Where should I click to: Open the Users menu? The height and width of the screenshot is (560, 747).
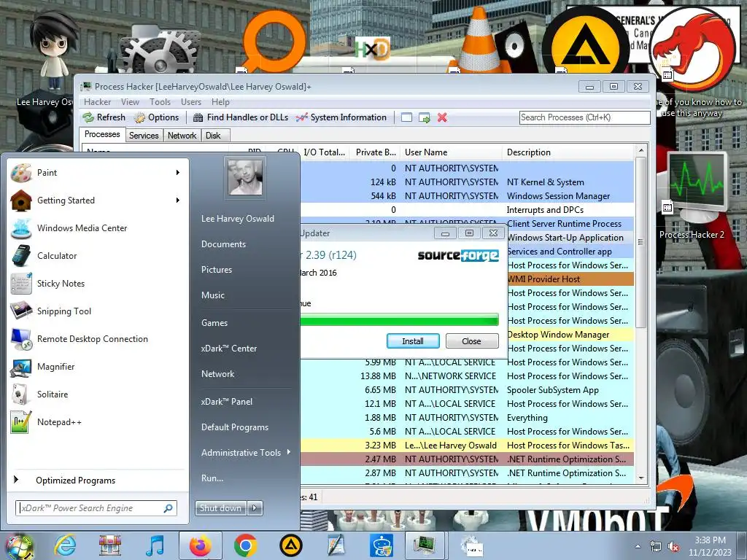[191, 102]
